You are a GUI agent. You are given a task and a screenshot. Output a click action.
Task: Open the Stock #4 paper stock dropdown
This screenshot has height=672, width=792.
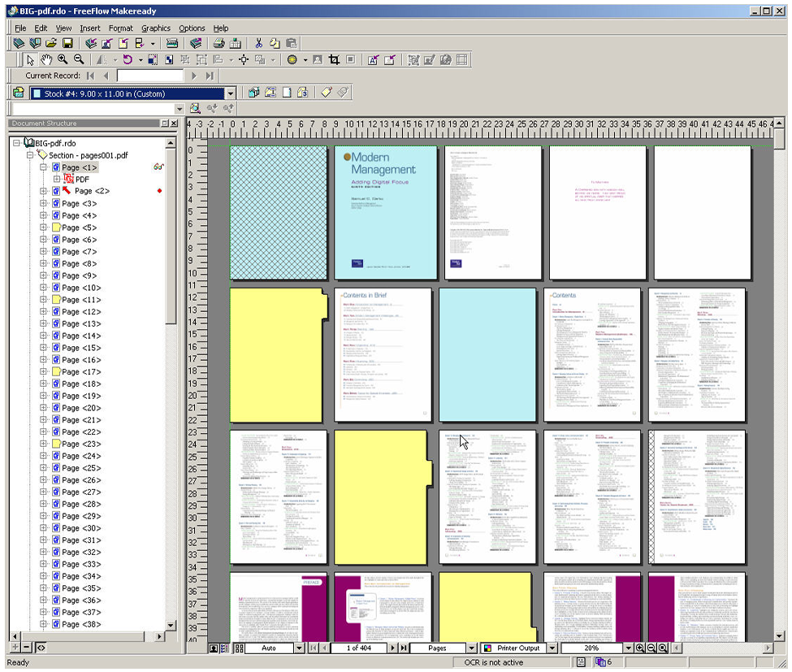(231, 93)
